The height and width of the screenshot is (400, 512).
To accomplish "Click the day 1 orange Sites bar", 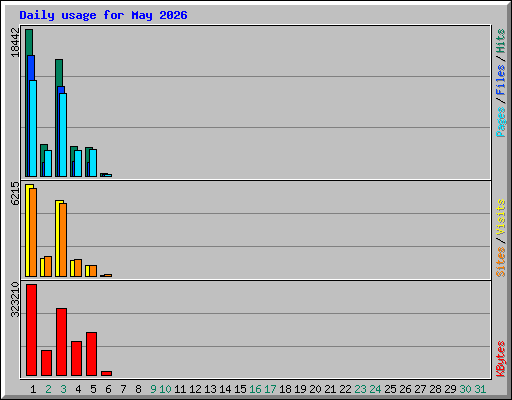I will [33, 232].
